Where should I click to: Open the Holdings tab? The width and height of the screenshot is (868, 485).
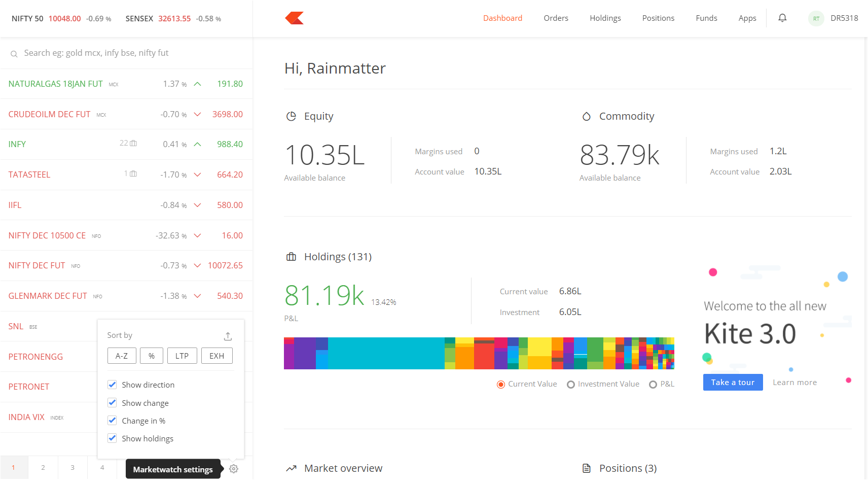[x=605, y=18]
